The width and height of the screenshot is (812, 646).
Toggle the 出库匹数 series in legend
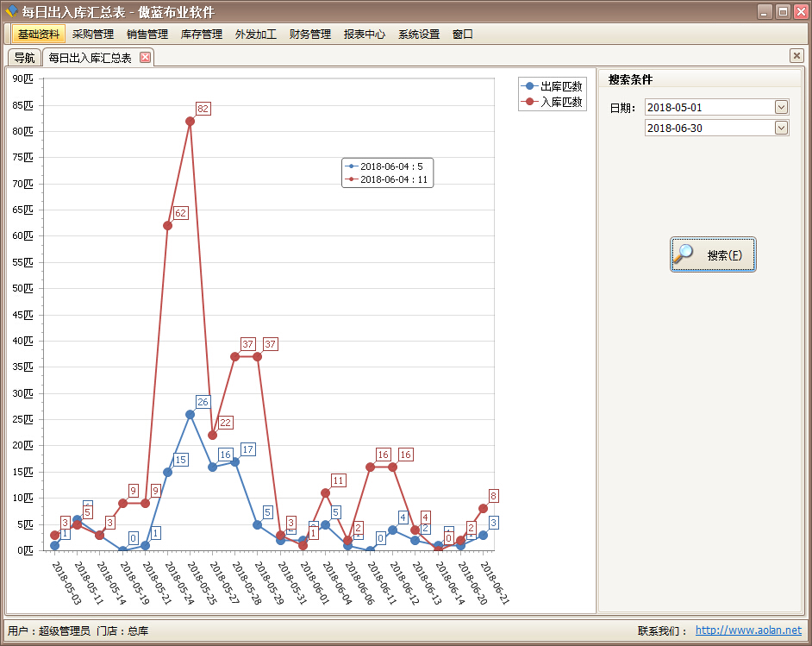[552, 86]
